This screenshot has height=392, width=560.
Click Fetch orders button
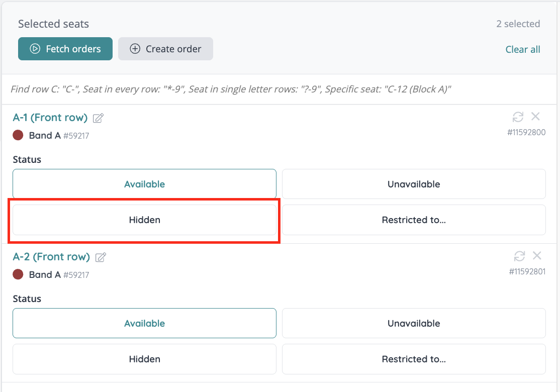click(65, 49)
